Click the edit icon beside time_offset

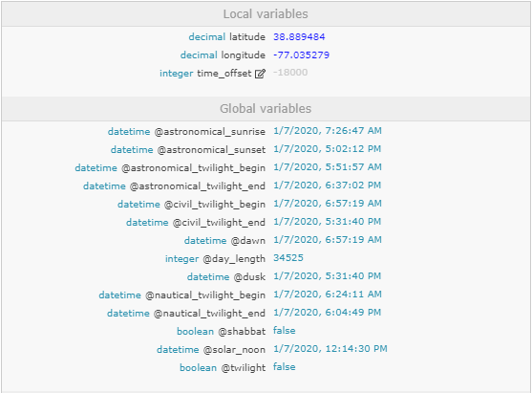pos(260,74)
